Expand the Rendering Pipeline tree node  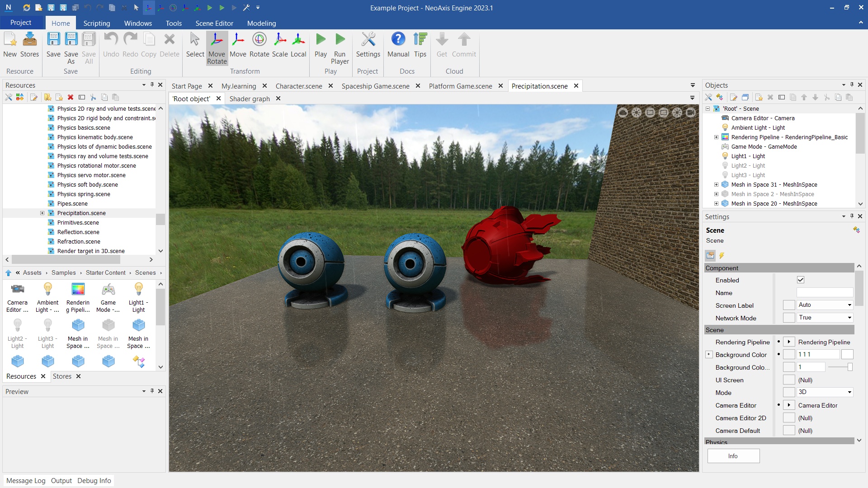point(716,137)
